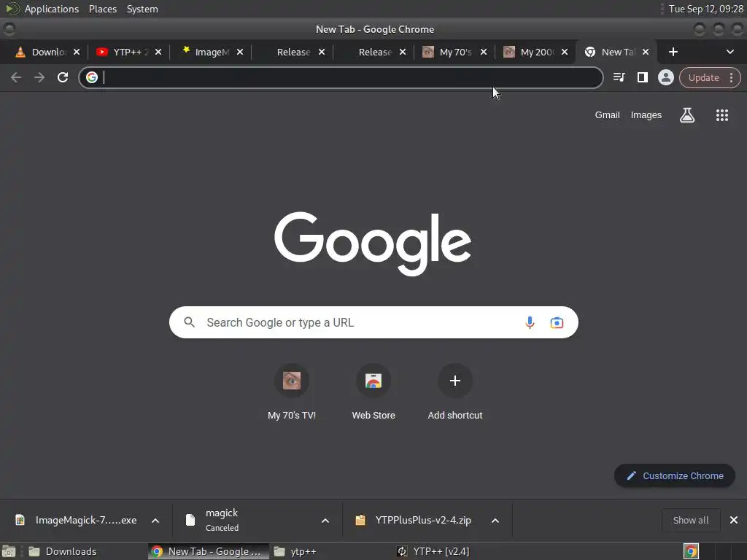Search by image with Google Lens
Viewport: 747px width, 560px height.
point(557,322)
